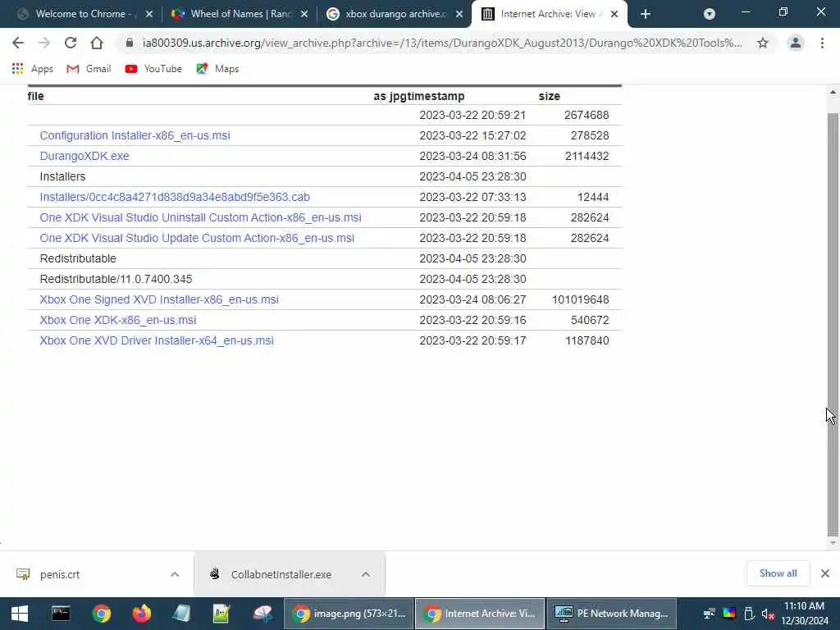The height and width of the screenshot is (630, 840).
Task: Open the colorful display tray icon
Action: (x=729, y=614)
